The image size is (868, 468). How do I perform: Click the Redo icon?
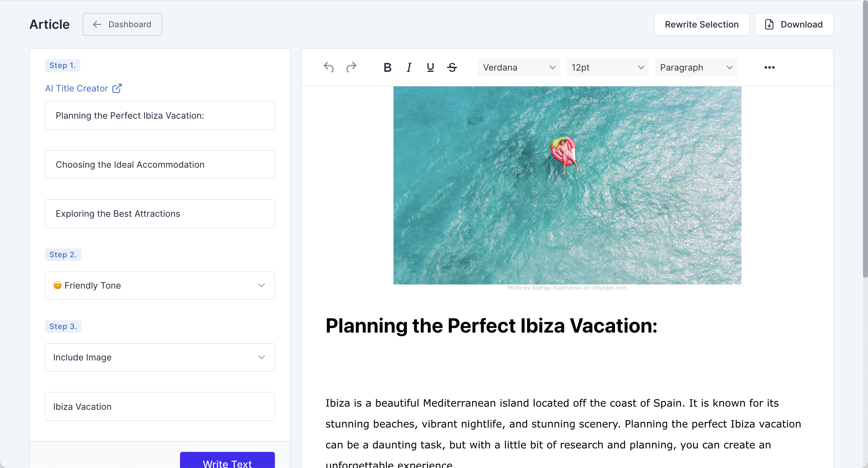point(351,67)
